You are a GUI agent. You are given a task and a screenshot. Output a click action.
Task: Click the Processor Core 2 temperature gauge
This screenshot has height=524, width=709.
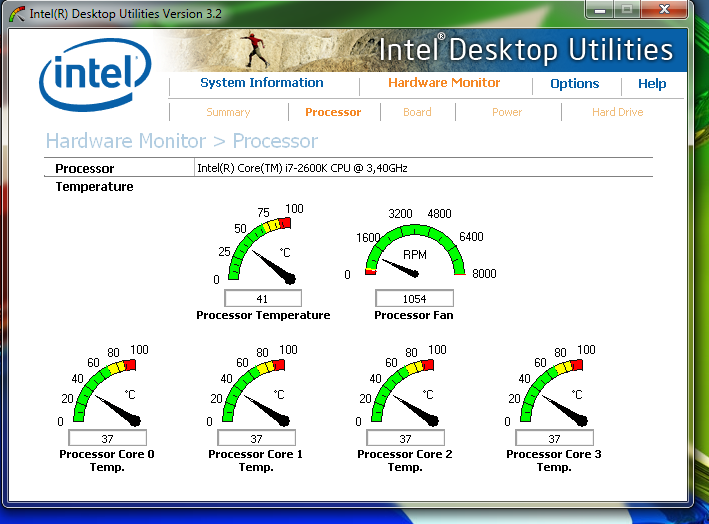[403, 387]
